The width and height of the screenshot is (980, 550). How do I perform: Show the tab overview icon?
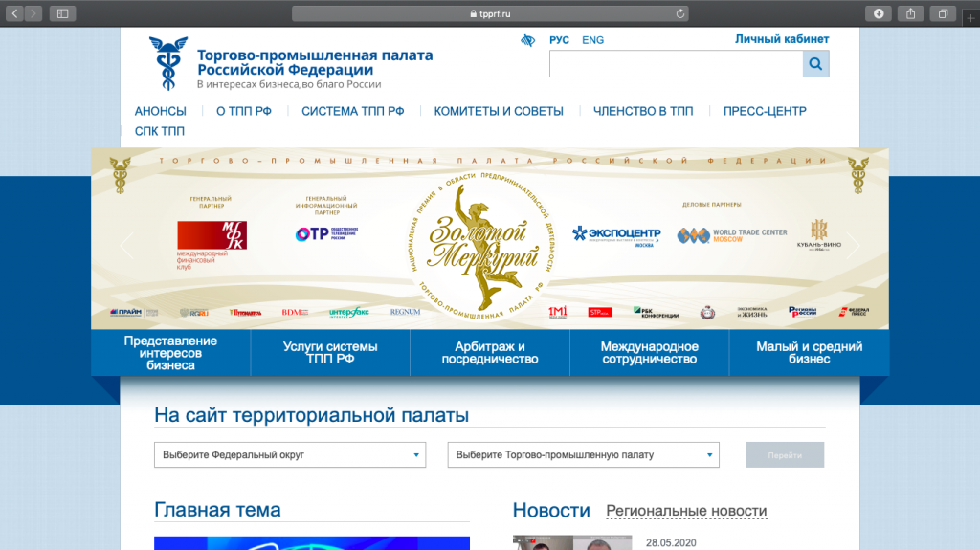click(x=943, y=13)
